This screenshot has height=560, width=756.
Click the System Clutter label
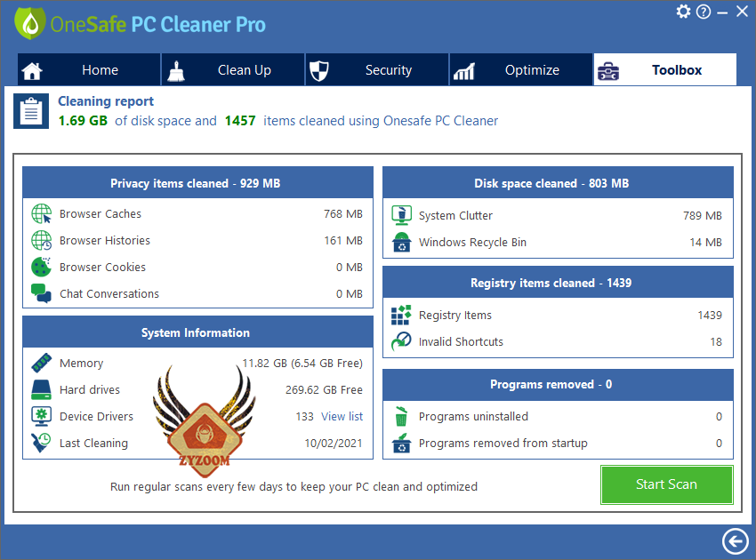455,215
